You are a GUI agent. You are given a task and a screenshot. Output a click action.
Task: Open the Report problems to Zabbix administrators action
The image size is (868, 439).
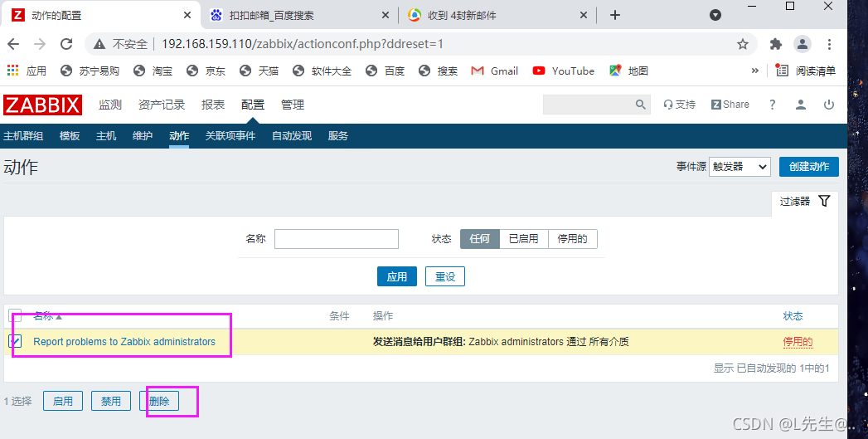[x=124, y=341]
